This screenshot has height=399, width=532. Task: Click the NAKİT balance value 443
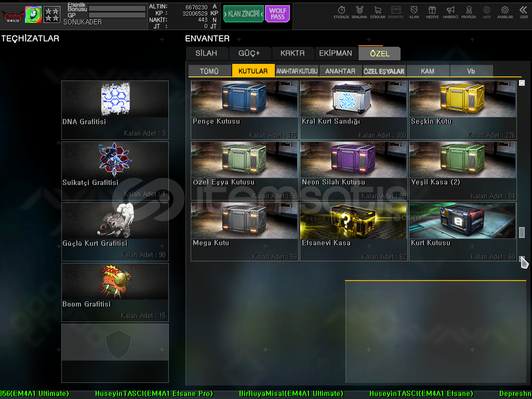[203, 20]
